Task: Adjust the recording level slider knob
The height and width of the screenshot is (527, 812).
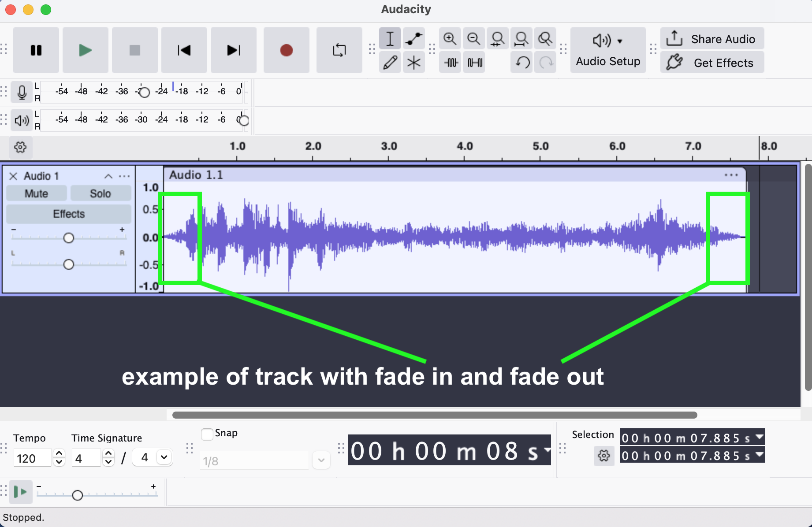Action: 144,92
